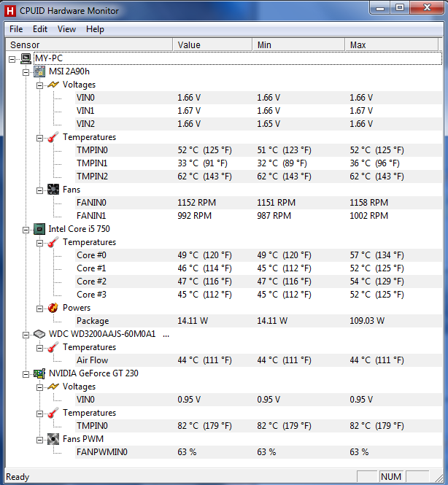Click the flame icon beside Powers

[x=53, y=308]
